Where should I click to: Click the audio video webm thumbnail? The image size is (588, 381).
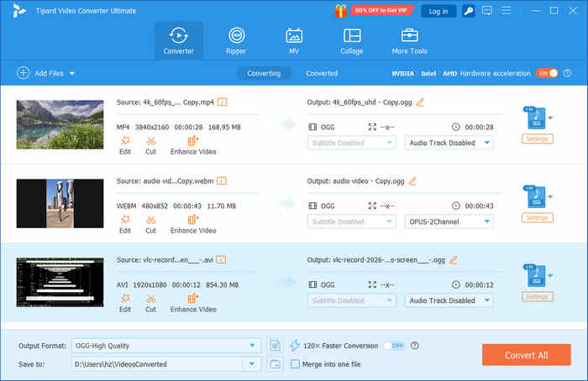click(60, 203)
